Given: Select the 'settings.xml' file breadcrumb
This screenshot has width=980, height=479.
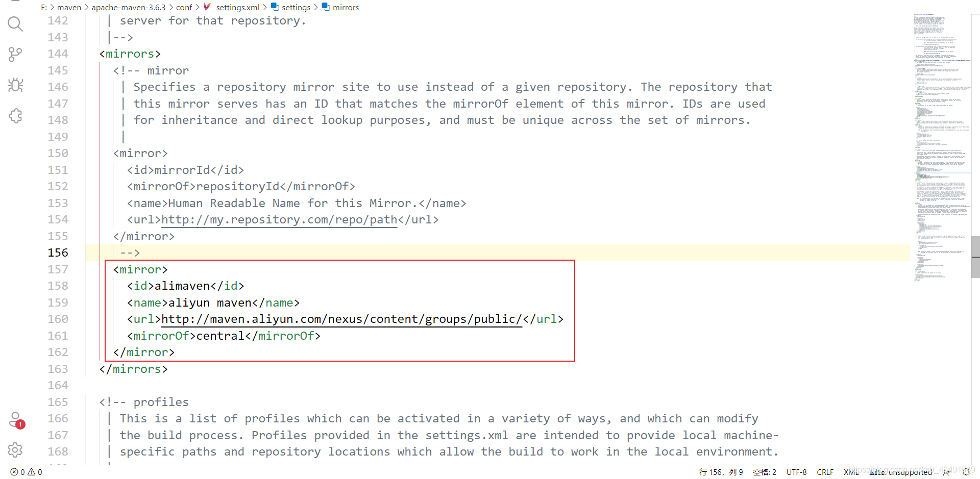Looking at the screenshot, I should coord(238,7).
